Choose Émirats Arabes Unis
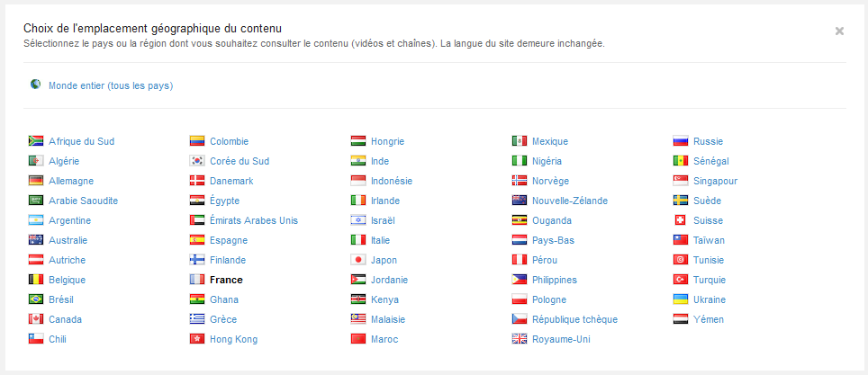The height and width of the screenshot is (375, 868). coord(254,220)
